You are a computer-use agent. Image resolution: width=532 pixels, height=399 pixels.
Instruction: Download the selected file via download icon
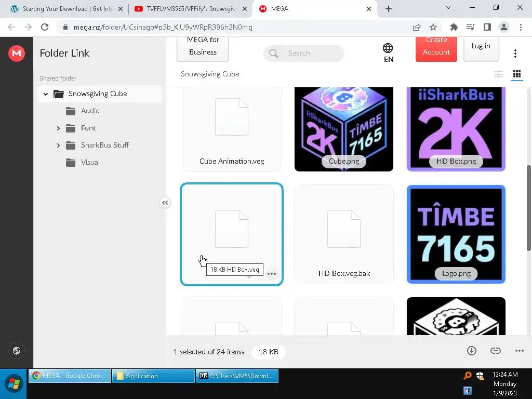click(x=472, y=351)
